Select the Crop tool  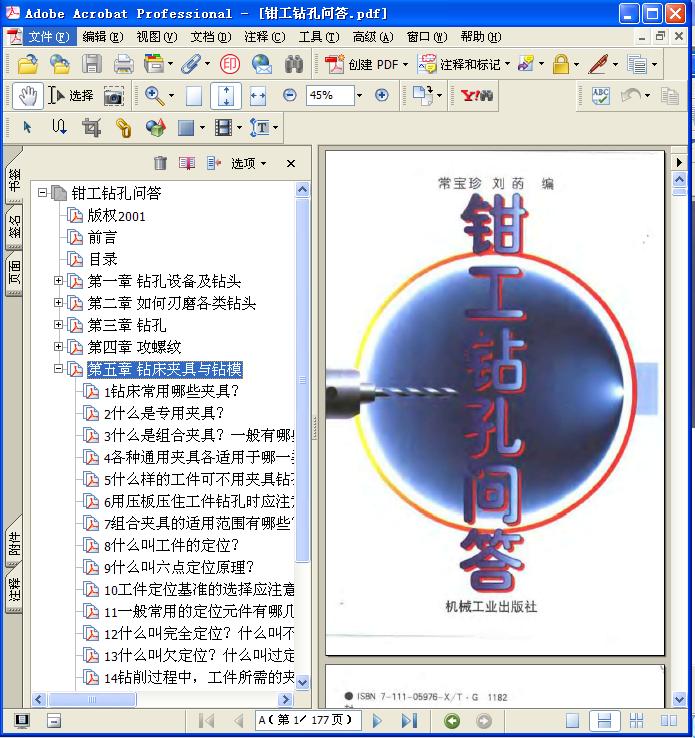click(x=91, y=128)
